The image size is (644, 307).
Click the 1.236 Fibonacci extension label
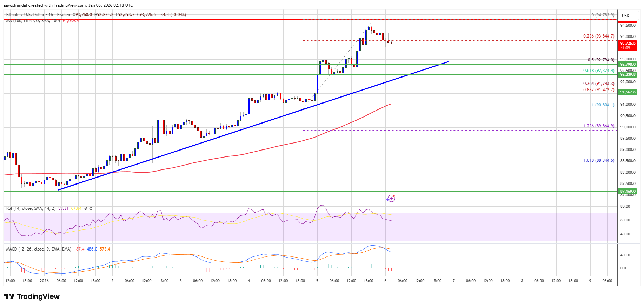599,126
